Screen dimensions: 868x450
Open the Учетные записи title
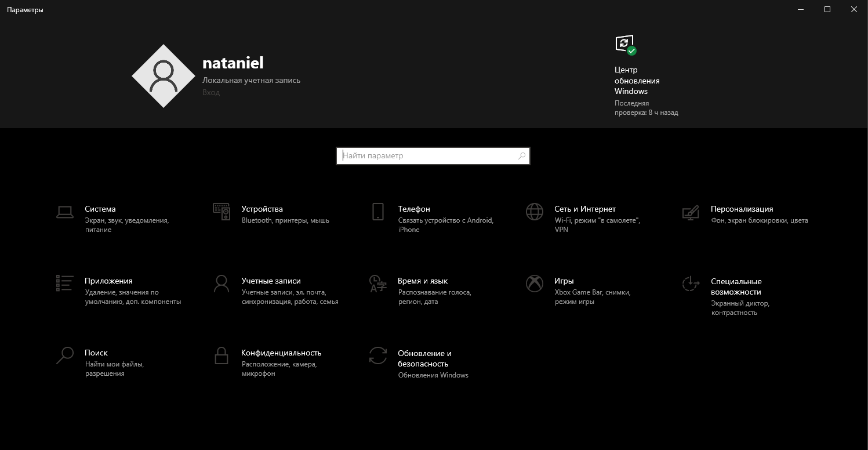tap(271, 281)
